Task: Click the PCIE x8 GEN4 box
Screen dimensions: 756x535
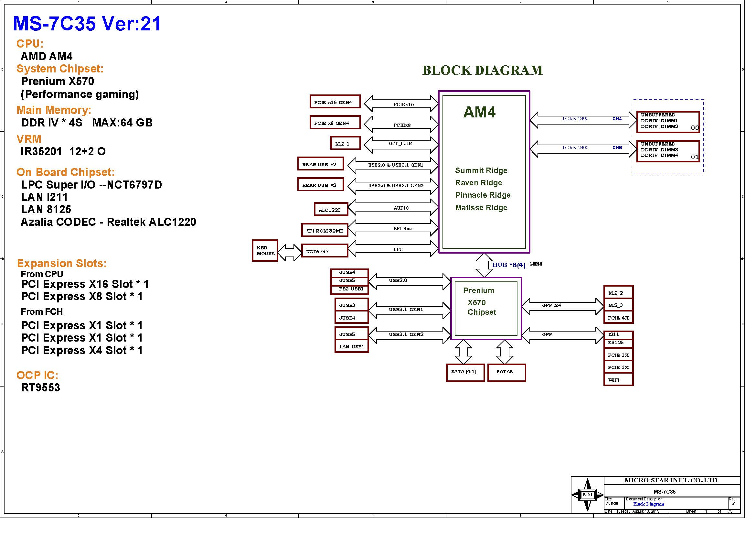Action: coord(335,123)
